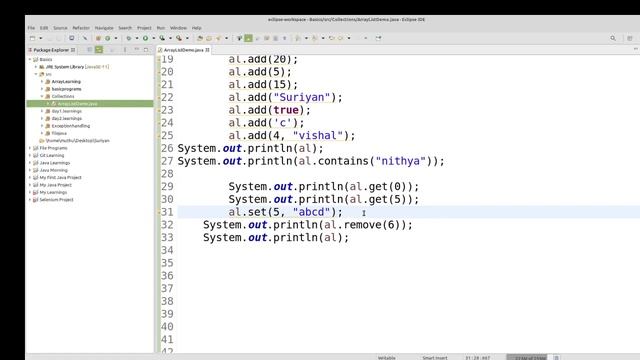640x360 pixels.
Task: Collapse the src folder node
Action: click(x=36, y=74)
